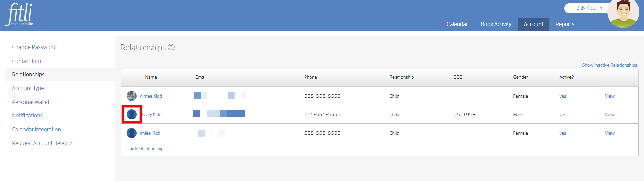Go to Book Activity tab
This screenshot has width=644, height=181.
pos(496,24)
